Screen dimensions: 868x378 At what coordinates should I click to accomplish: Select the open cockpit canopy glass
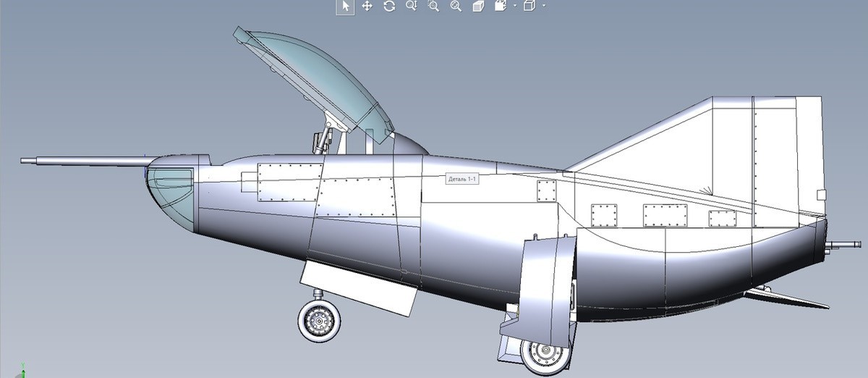click(x=318, y=72)
